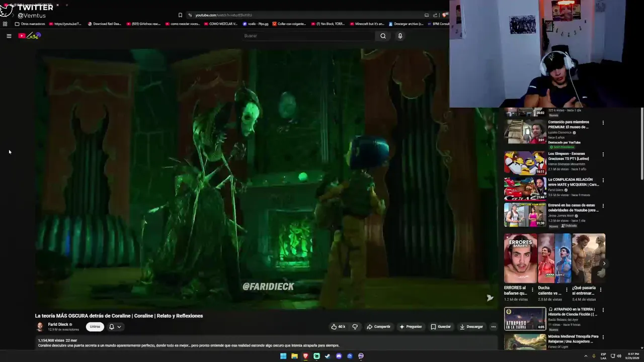Screen dimensions: 644x362
Task: Show next shorts with right arrow
Action: click(604, 263)
